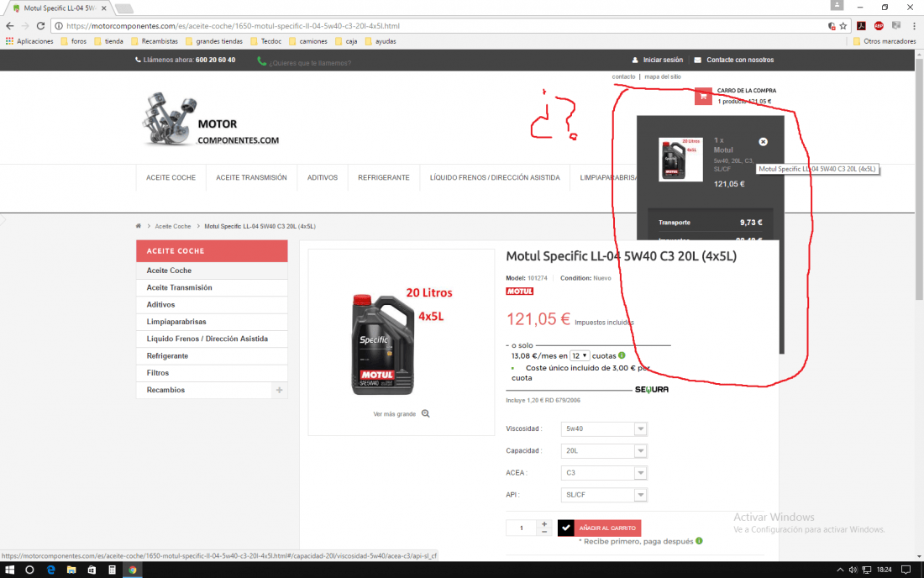Open REFRIGERANTE menu item
This screenshot has height=578, width=924.
coord(384,177)
